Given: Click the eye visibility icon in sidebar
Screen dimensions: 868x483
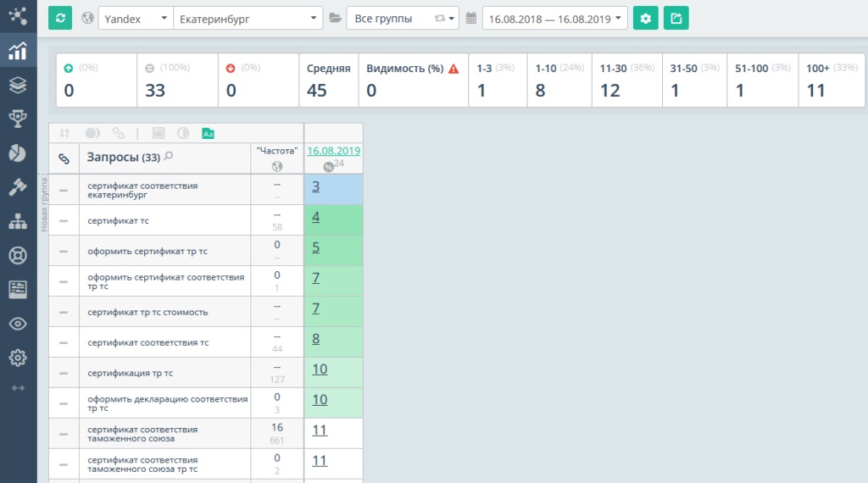Looking at the screenshot, I should pos(18,324).
